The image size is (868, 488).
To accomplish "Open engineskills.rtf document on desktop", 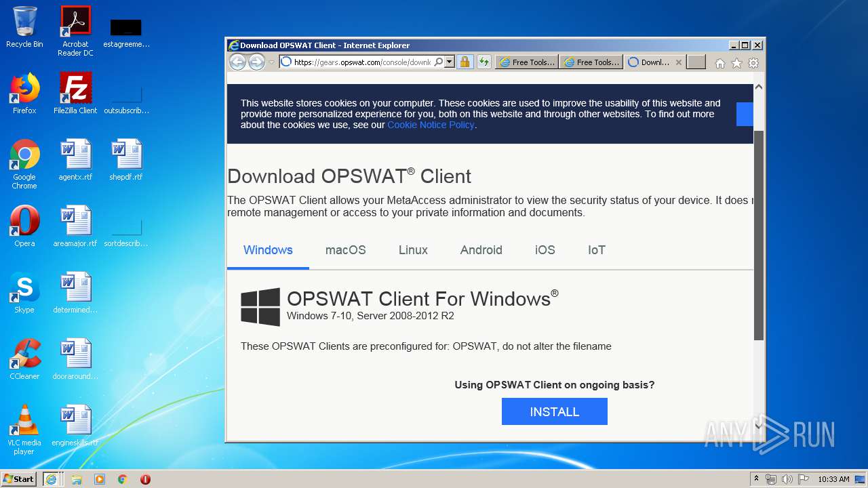I will point(75,426).
